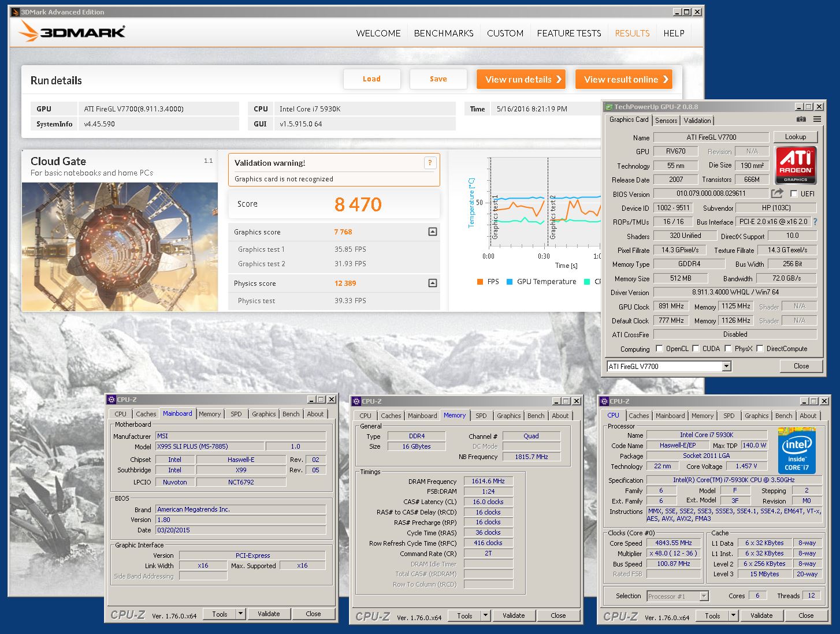Collapse the Physics score section
840x634 pixels.
(x=432, y=283)
